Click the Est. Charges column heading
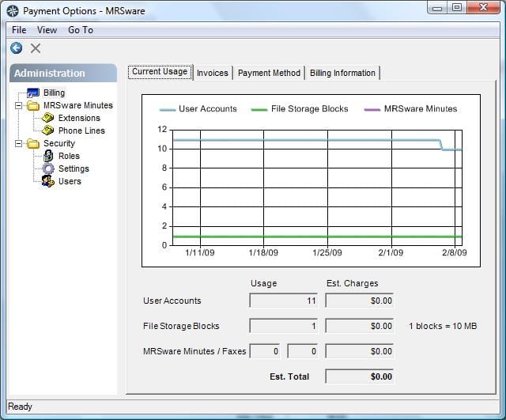This screenshot has width=506, height=420. [352, 283]
